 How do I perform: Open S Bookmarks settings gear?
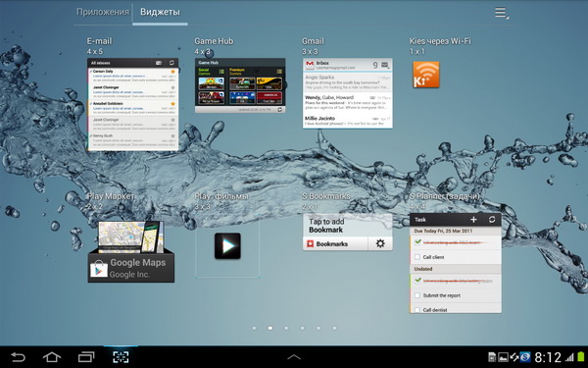[x=380, y=243]
